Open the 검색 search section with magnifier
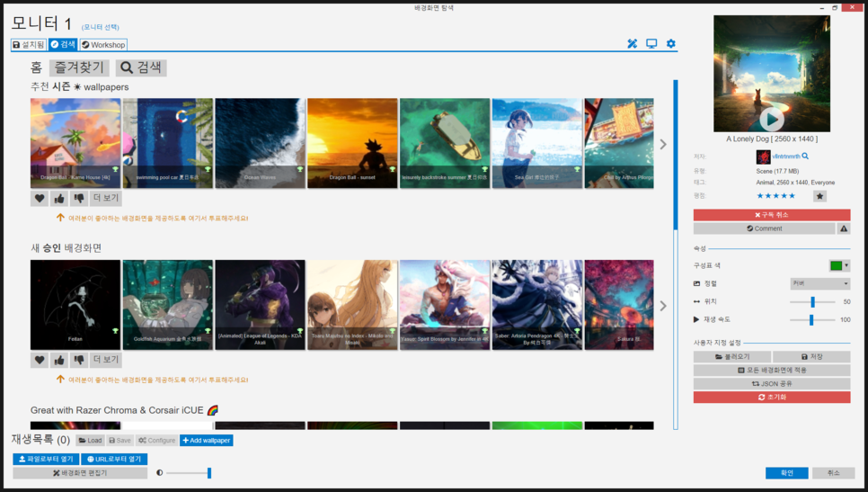The width and height of the screenshot is (868, 492). click(141, 67)
